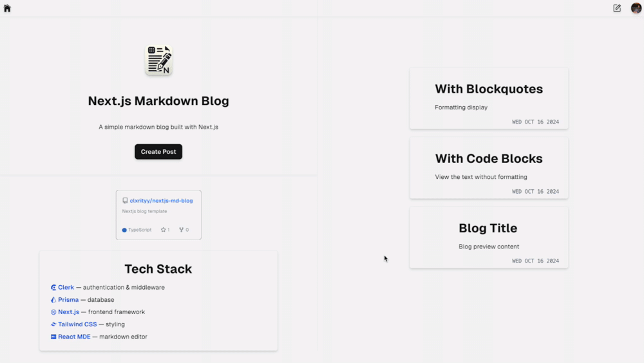Open the With Code Blocks post card

point(489,168)
